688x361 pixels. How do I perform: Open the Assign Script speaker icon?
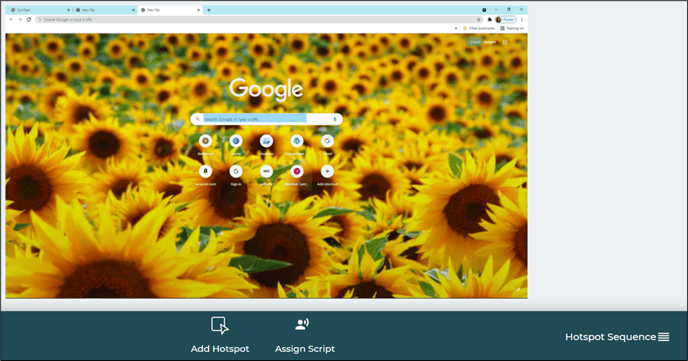[x=302, y=324]
